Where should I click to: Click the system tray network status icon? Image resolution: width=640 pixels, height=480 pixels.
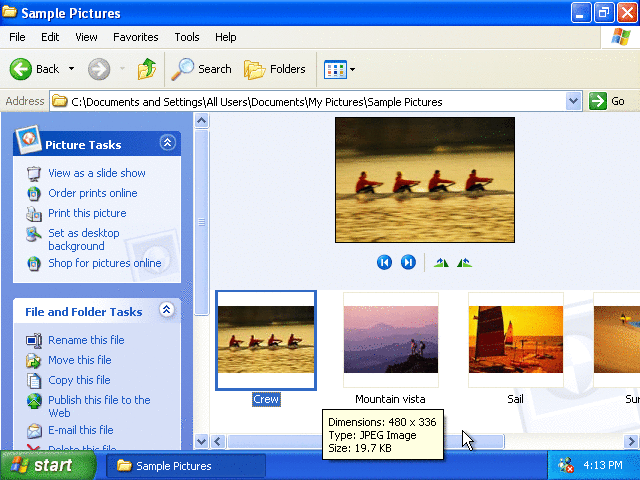566,465
